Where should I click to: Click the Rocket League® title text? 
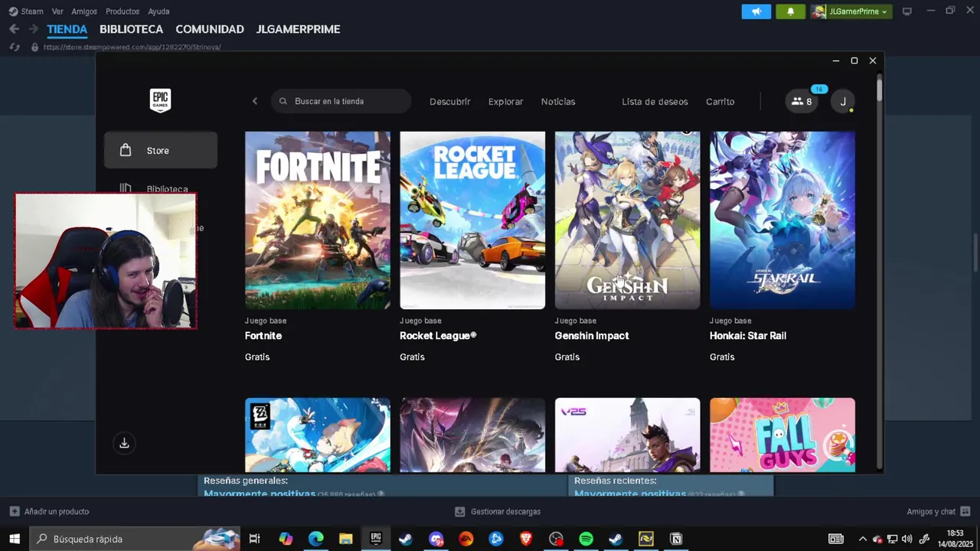click(x=438, y=336)
